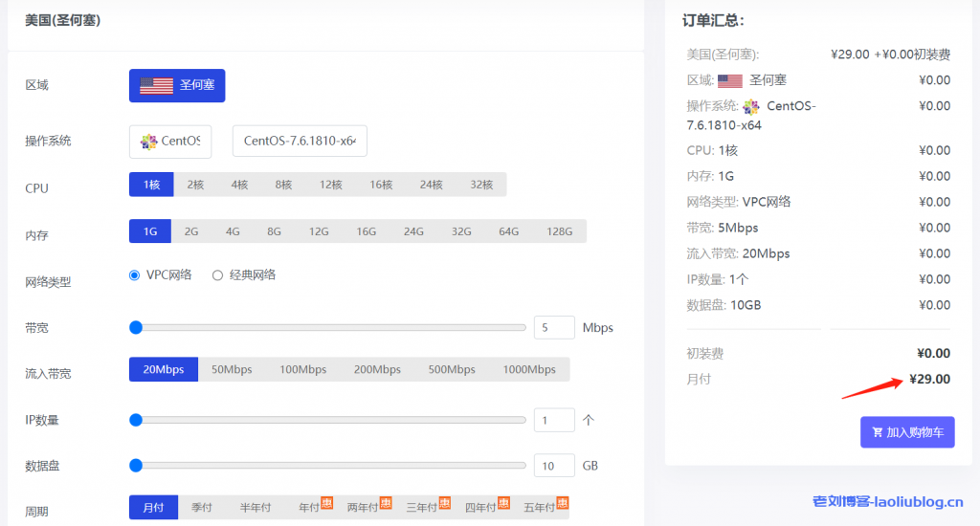Select 100Mbps inbound bandwidth

(302, 369)
